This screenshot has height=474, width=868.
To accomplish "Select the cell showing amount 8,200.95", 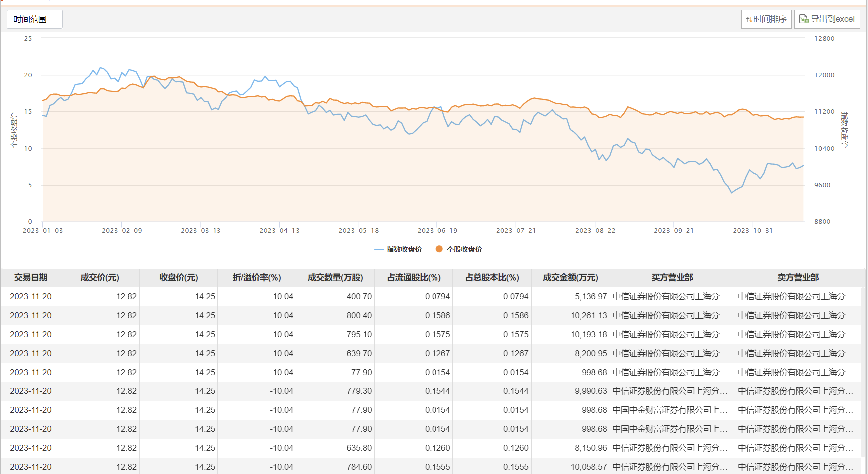I will pos(591,353).
